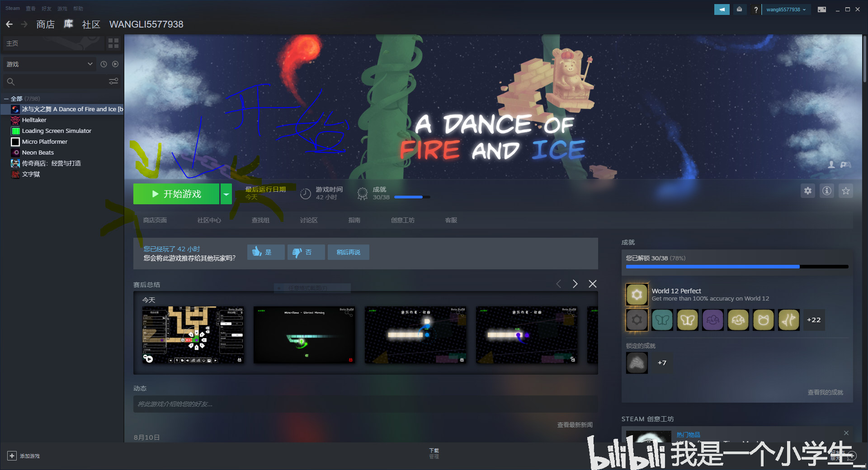This screenshot has height=470, width=868.
Task: Show previous post-game summary screenshots
Action: pyautogui.click(x=559, y=284)
